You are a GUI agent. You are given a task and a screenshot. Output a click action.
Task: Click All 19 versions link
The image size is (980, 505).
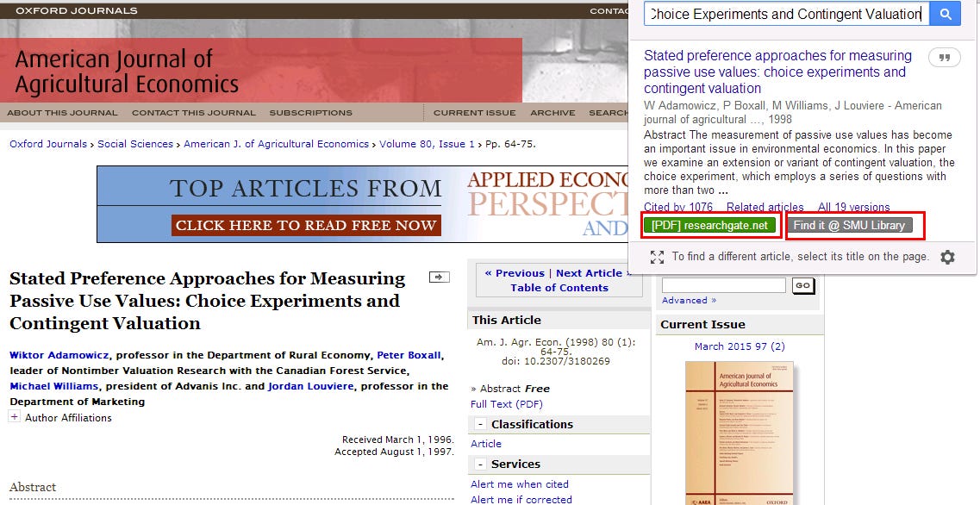click(854, 207)
